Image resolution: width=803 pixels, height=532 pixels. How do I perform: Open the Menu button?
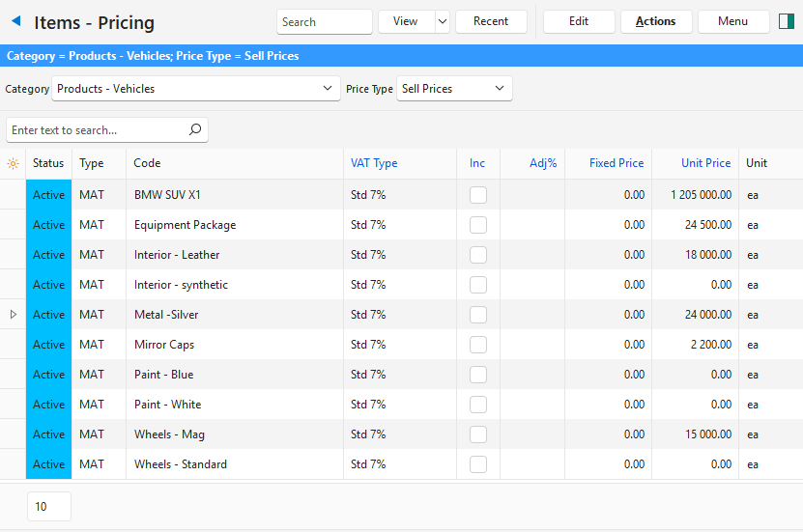(732, 21)
